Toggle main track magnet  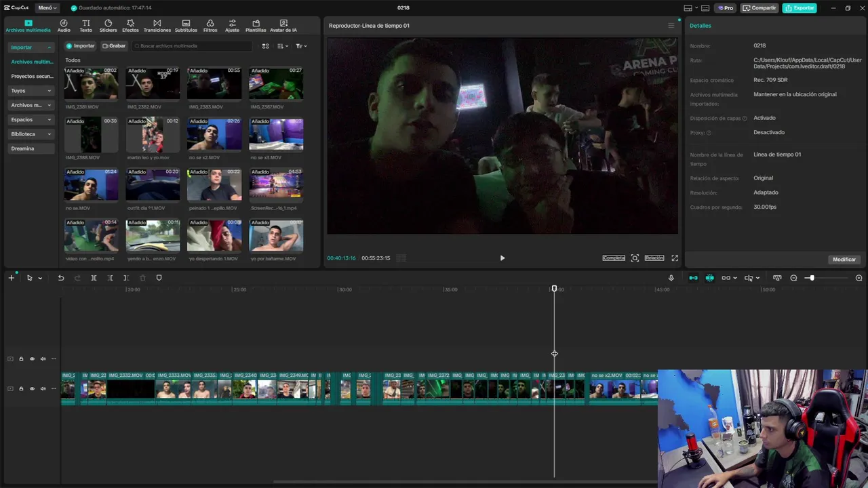click(693, 278)
